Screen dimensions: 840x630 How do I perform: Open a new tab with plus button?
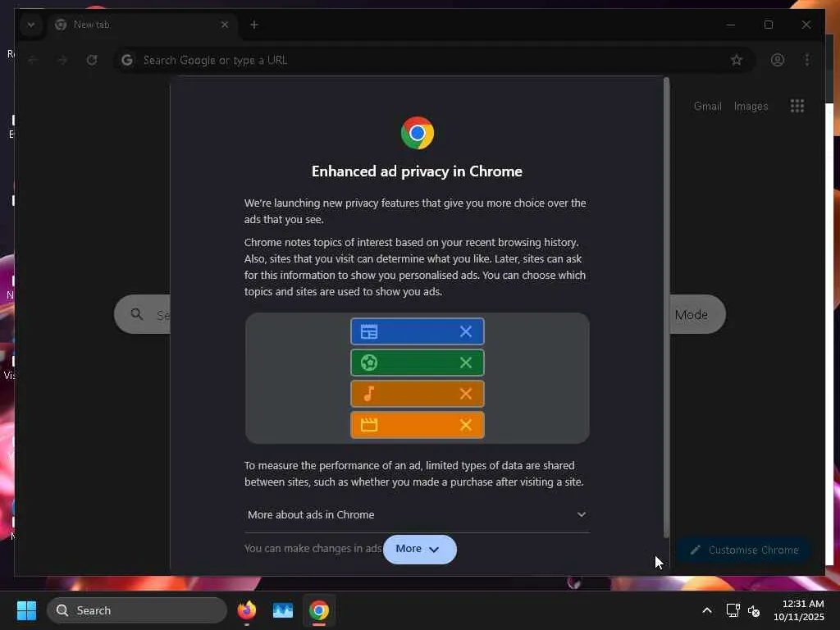coord(254,25)
